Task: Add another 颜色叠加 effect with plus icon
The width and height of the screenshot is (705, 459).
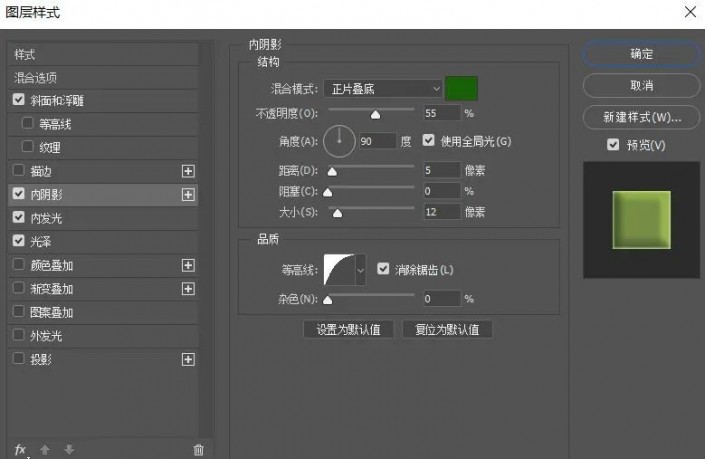Action: [188, 265]
